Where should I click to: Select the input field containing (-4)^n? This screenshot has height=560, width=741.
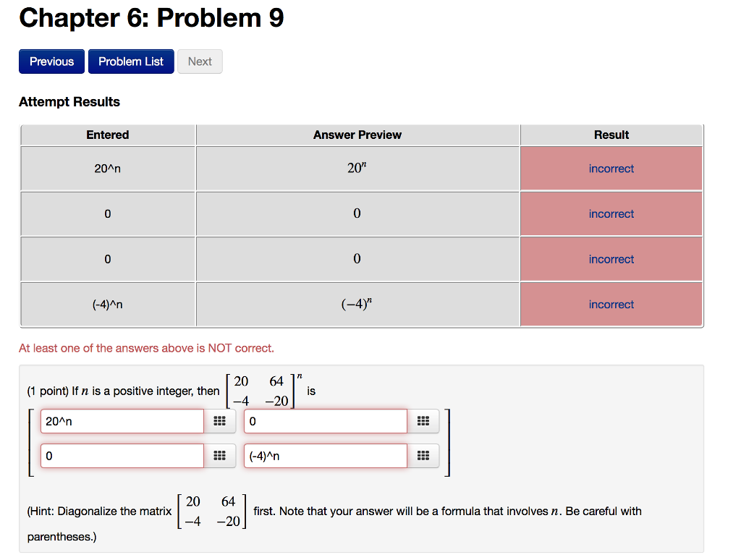point(325,455)
